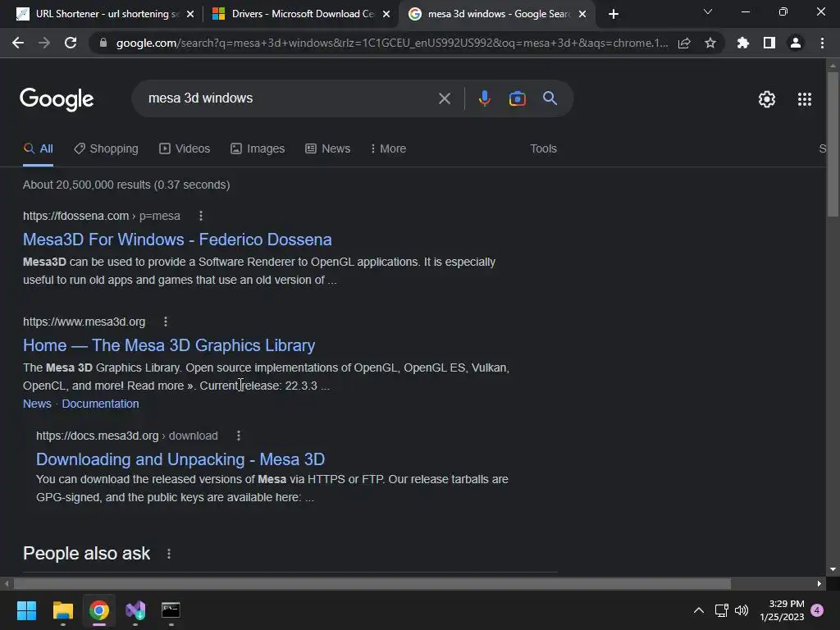Open the search Tools options
This screenshot has width=840, height=630.
543,149
